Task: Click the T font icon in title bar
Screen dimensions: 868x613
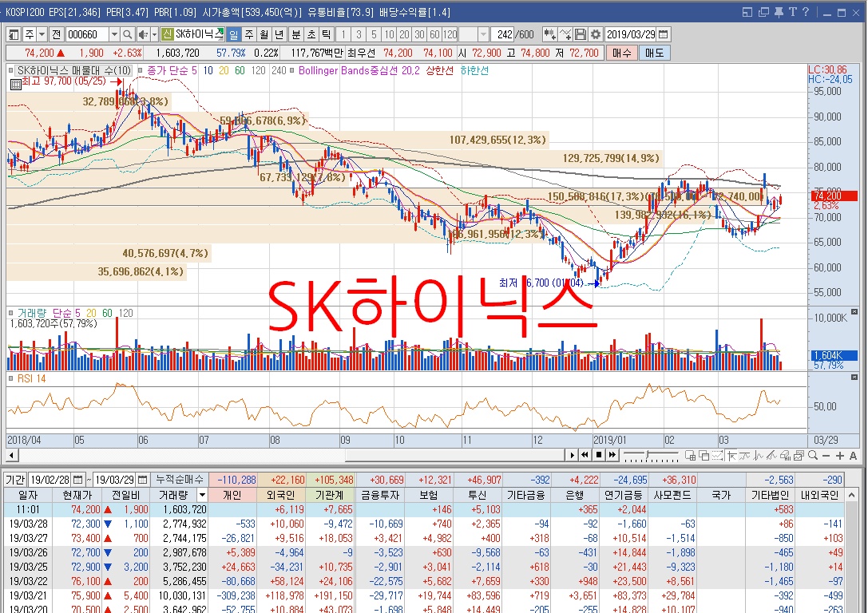Action: point(792,12)
